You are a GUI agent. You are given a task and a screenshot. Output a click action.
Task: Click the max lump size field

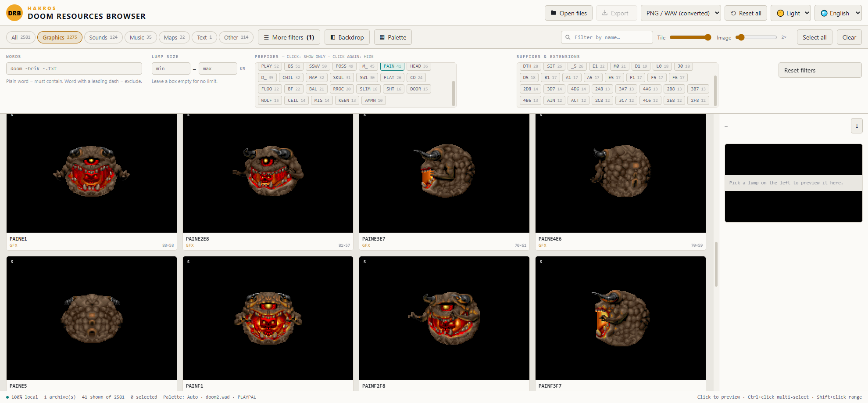[x=218, y=68]
